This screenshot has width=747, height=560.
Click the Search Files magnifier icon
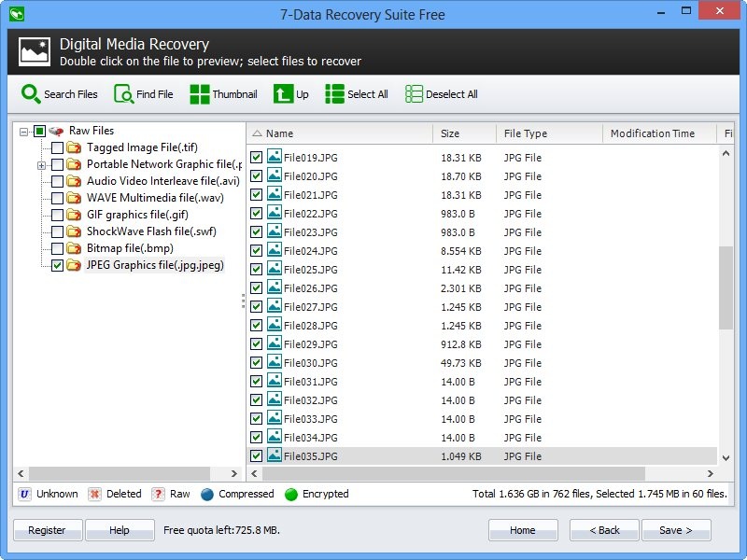pos(31,94)
